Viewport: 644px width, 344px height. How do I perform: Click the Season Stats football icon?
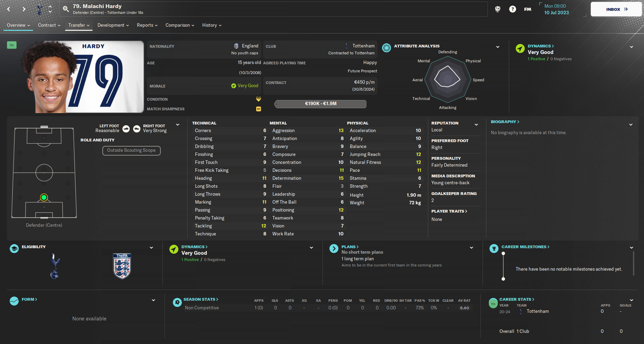point(177,303)
